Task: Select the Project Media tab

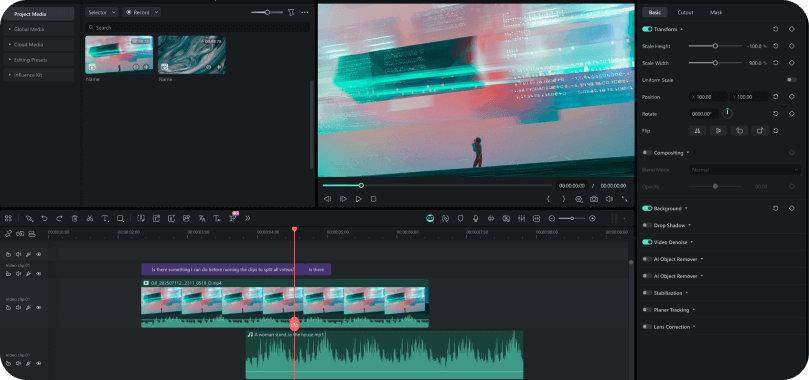Action: point(39,14)
